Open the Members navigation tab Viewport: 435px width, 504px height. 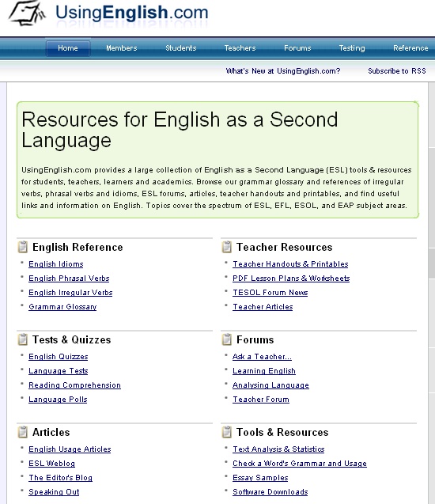(122, 48)
